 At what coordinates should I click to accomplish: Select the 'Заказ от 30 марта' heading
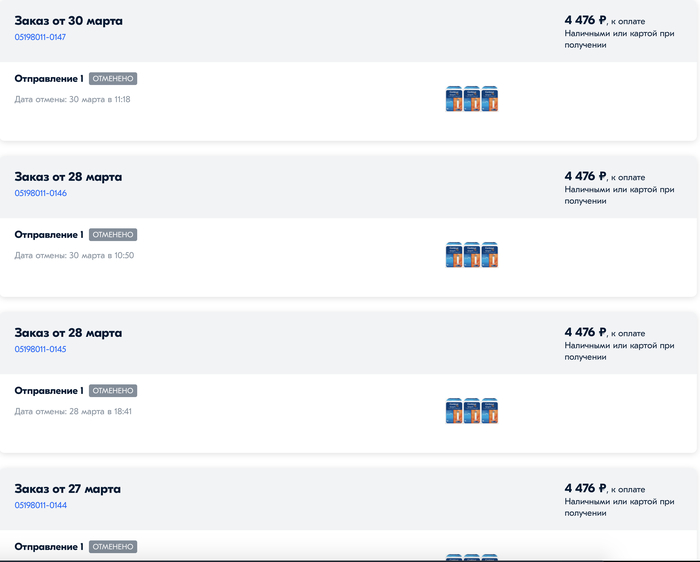click(x=68, y=21)
